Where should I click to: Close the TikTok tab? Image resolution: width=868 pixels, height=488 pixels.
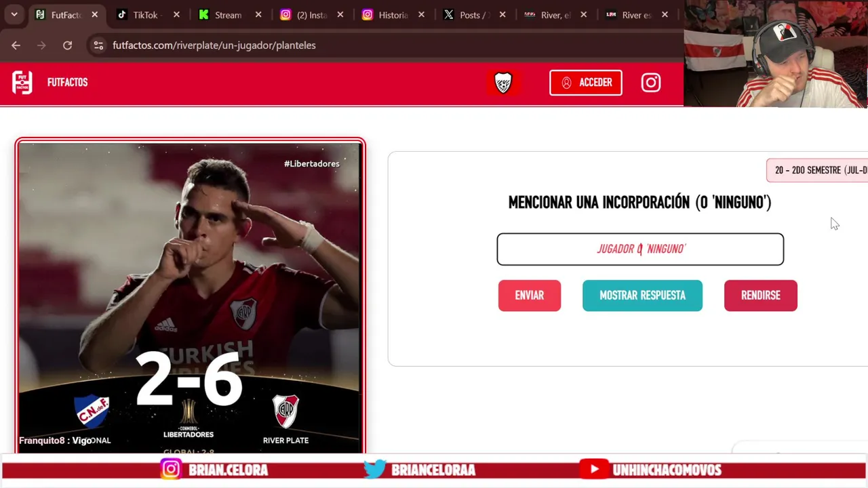tap(176, 15)
